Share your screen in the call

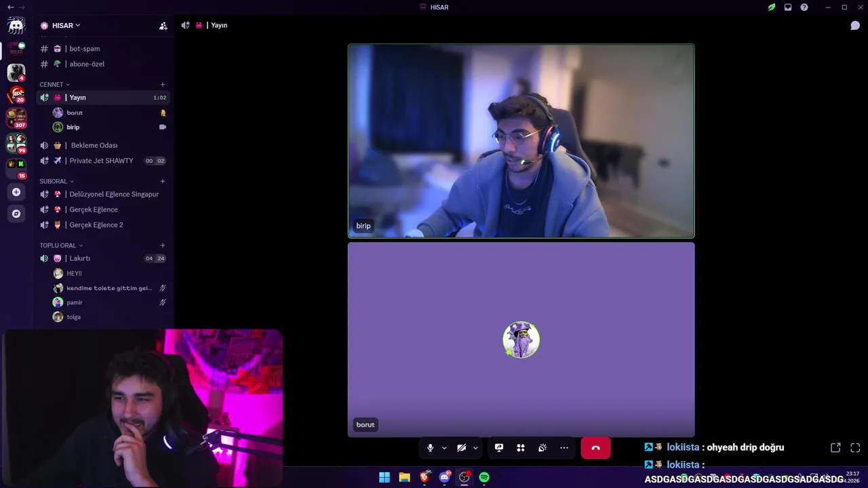499,448
